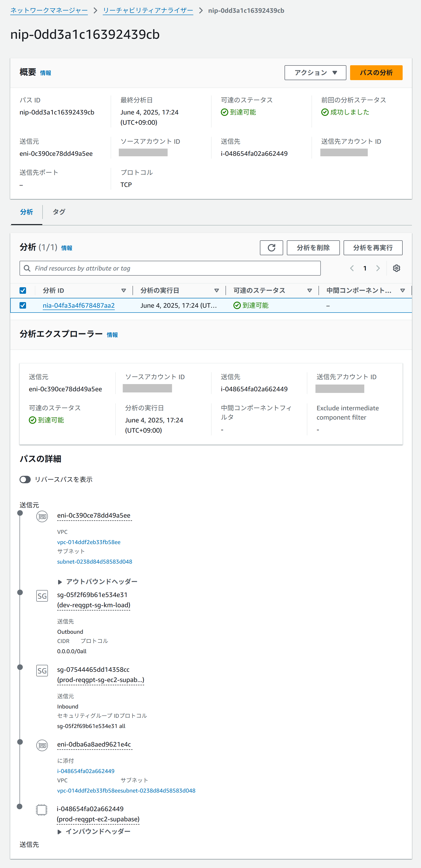
Task: Click network interface icon for eni-0dba6a8aed9621e4c
Action: click(x=42, y=745)
